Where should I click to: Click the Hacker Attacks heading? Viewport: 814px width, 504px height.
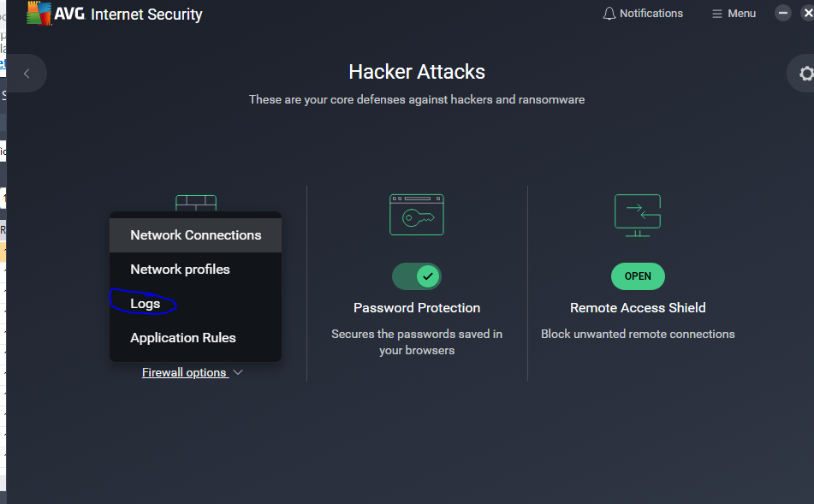[x=416, y=72]
